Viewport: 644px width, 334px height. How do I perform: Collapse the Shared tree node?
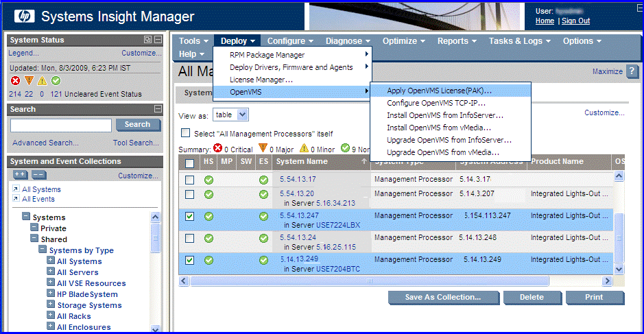34,238
